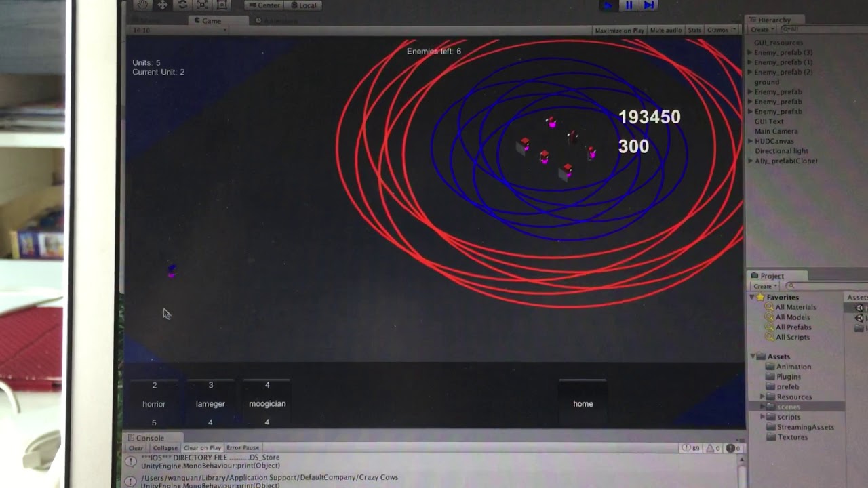
Task: Expand HUDCanvas in Hierarchy
Action: (750, 141)
